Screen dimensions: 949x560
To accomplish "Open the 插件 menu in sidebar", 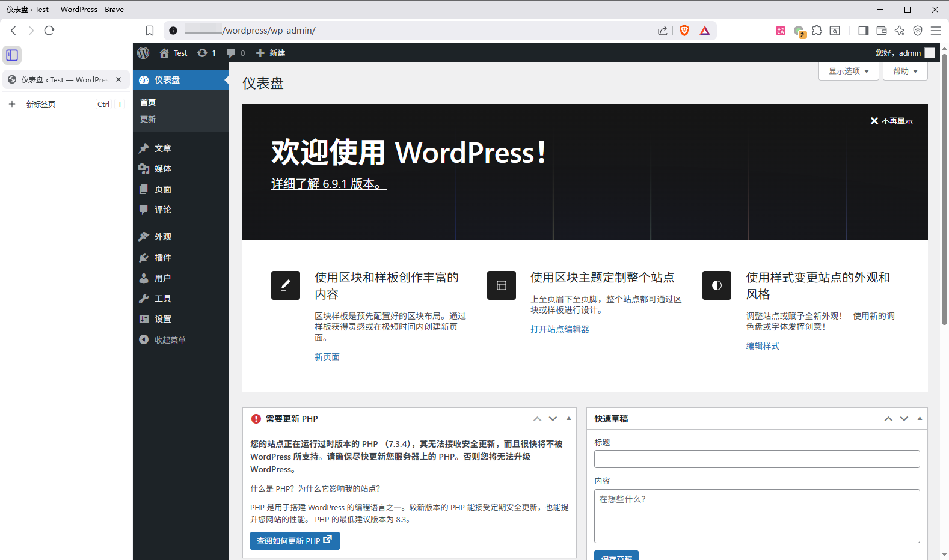I will coord(162,257).
